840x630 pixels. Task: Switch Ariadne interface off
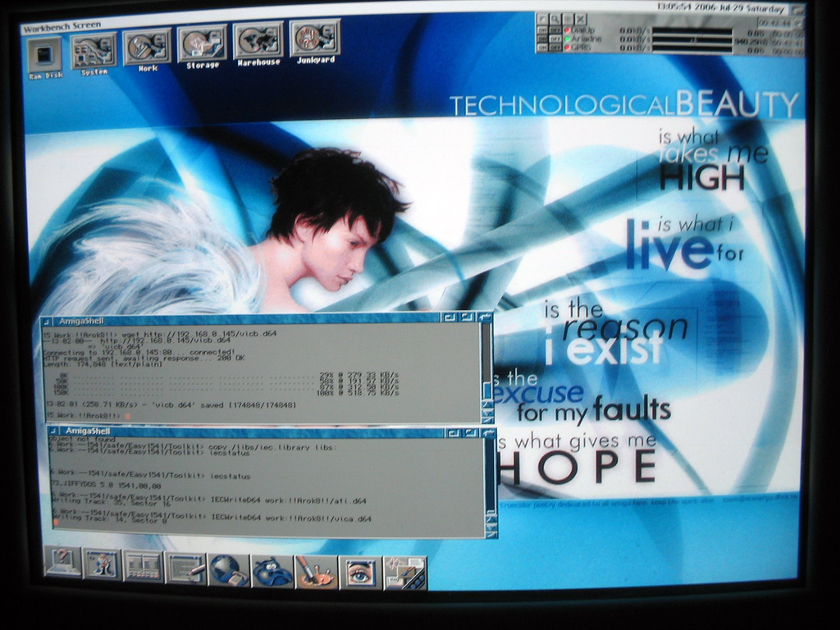[555, 39]
